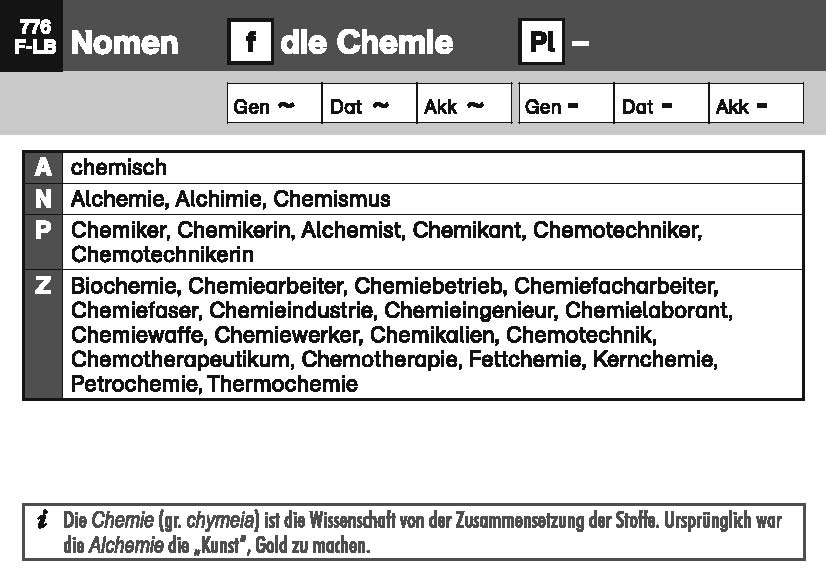Click the 'Nomen' heading

pyautogui.click(x=125, y=43)
